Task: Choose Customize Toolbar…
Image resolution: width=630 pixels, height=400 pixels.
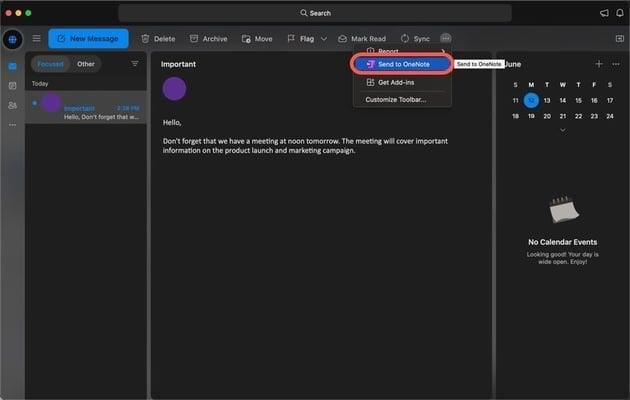Action: click(x=403, y=100)
